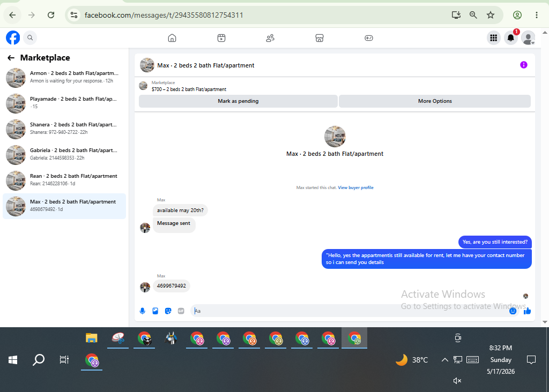Screen dimensions: 549x392
Task: Open the emoji picker smiley icon
Action: (513, 311)
